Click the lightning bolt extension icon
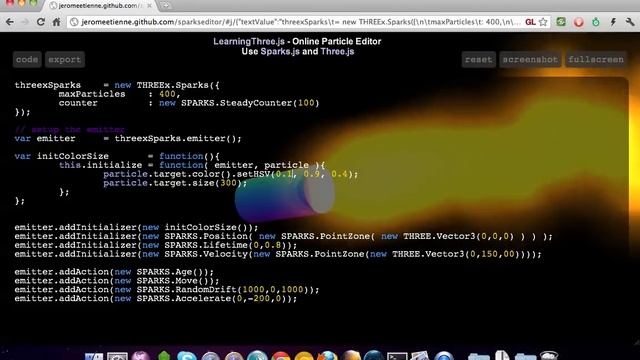640x360 pixels. click(x=613, y=22)
